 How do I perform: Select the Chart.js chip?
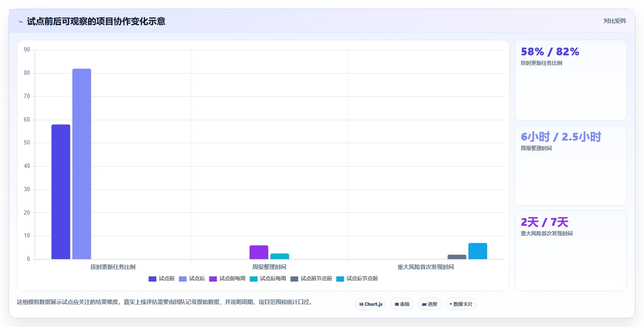point(371,304)
